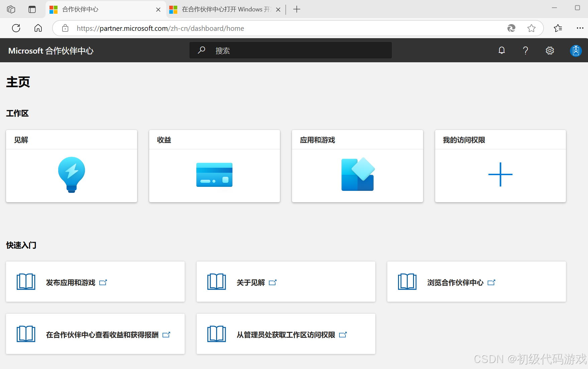This screenshot has width=588, height=369.
Task: Add this page to favorites star
Action: tap(531, 28)
